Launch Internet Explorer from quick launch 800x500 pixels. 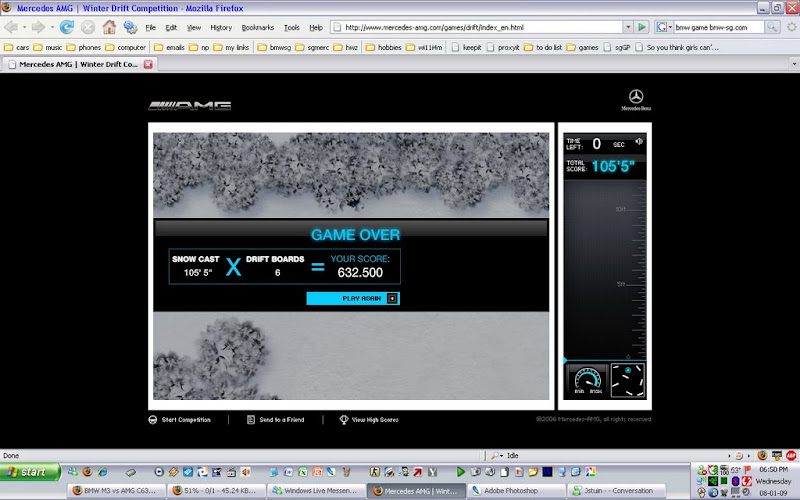pyautogui.click(x=103, y=472)
